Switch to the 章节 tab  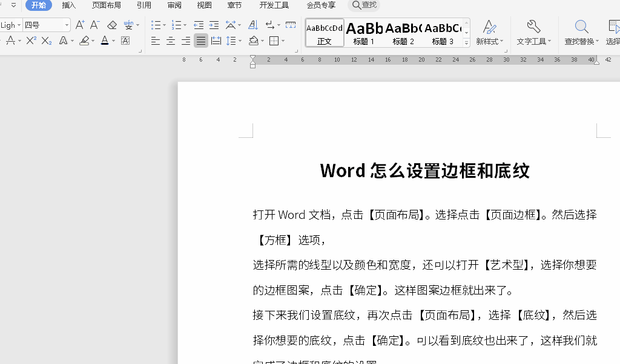tap(234, 5)
